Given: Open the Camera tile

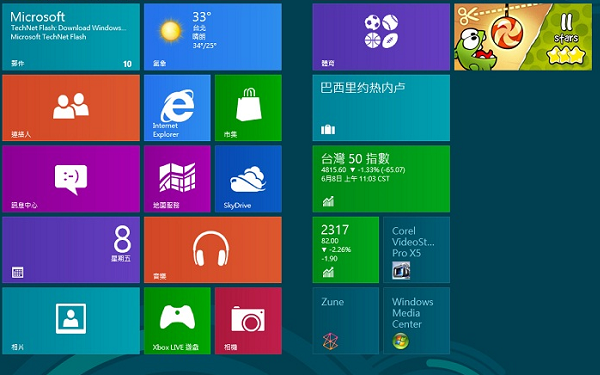Looking at the screenshot, I should tap(248, 321).
